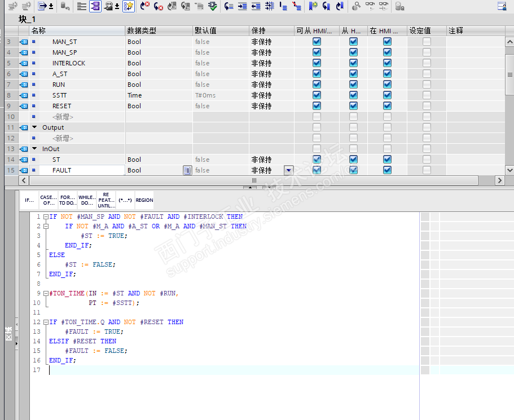This screenshot has height=420, width=514.
Task: Collapse the first IF block in code
Action: [46, 216]
